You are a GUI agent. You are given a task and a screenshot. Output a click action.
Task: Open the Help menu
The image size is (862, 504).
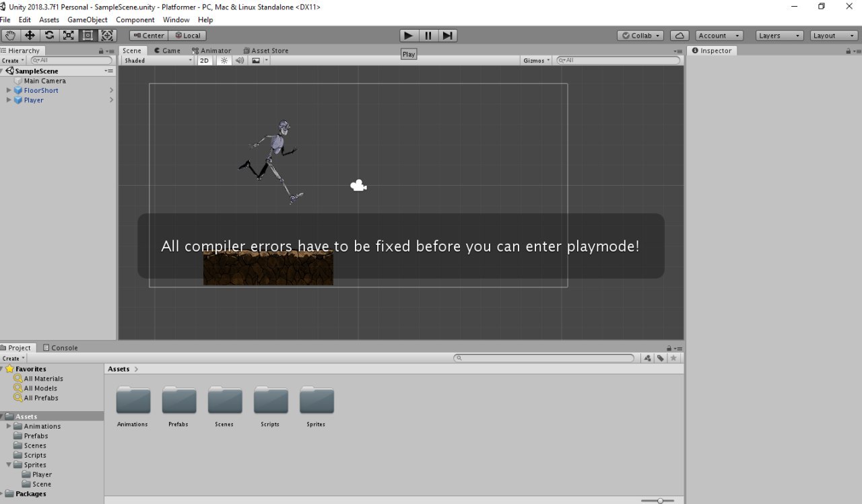(205, 20)
